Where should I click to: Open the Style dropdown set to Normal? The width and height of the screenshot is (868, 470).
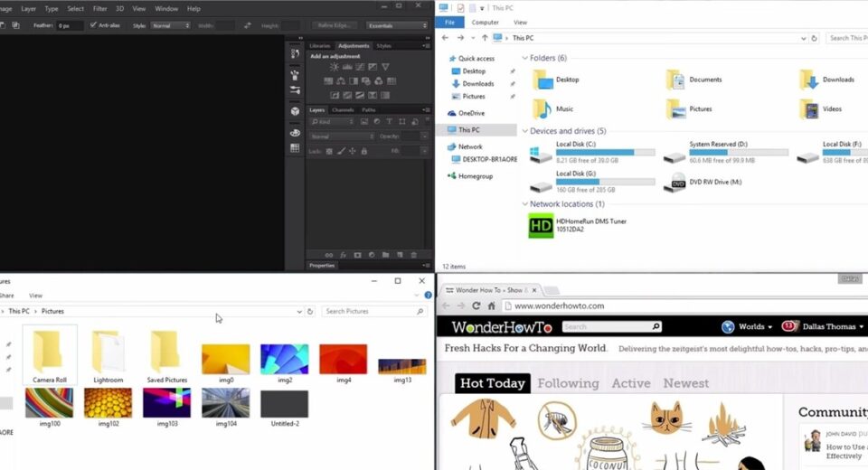tap(171, 25)
